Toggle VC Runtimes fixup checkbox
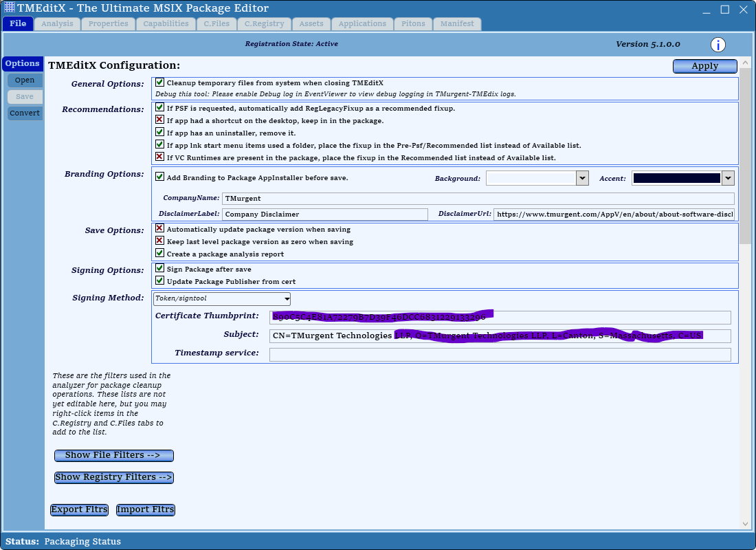This screenshot has height=550, width=756. [x=159, y=157]
